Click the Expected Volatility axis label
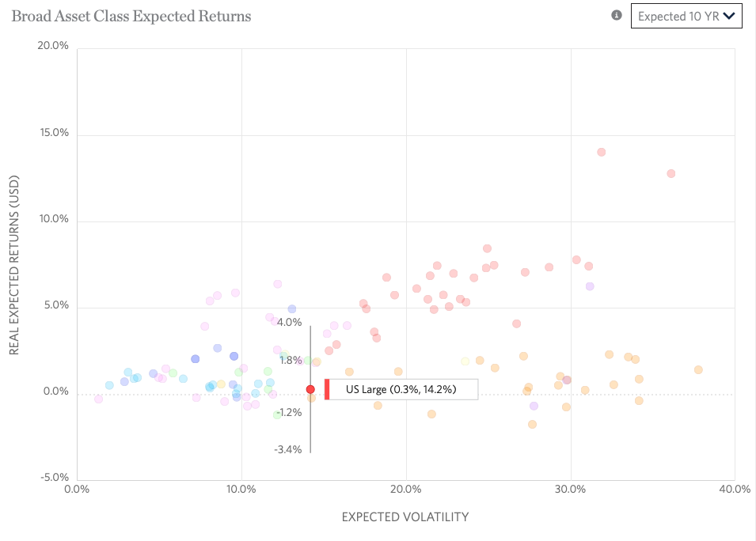The width and height of the screenshot is (756, 541). tap(405, 517)
